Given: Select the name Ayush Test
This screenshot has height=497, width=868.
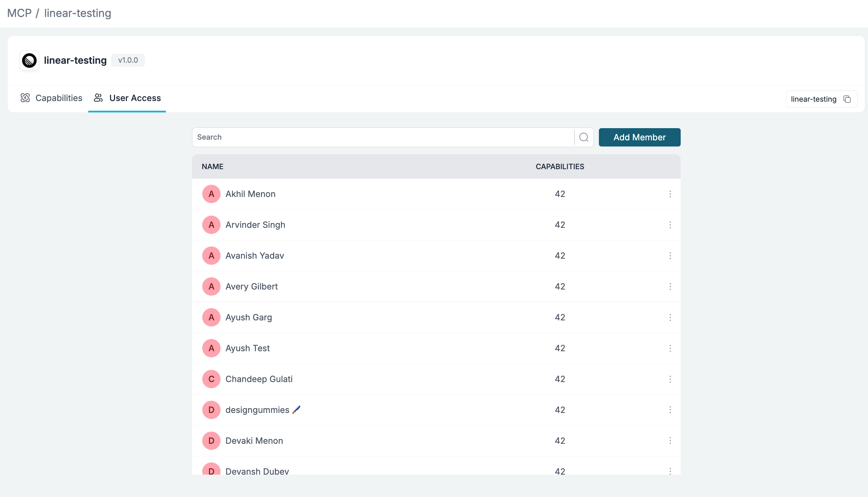Looking at the screenshot, I should 248,348.
